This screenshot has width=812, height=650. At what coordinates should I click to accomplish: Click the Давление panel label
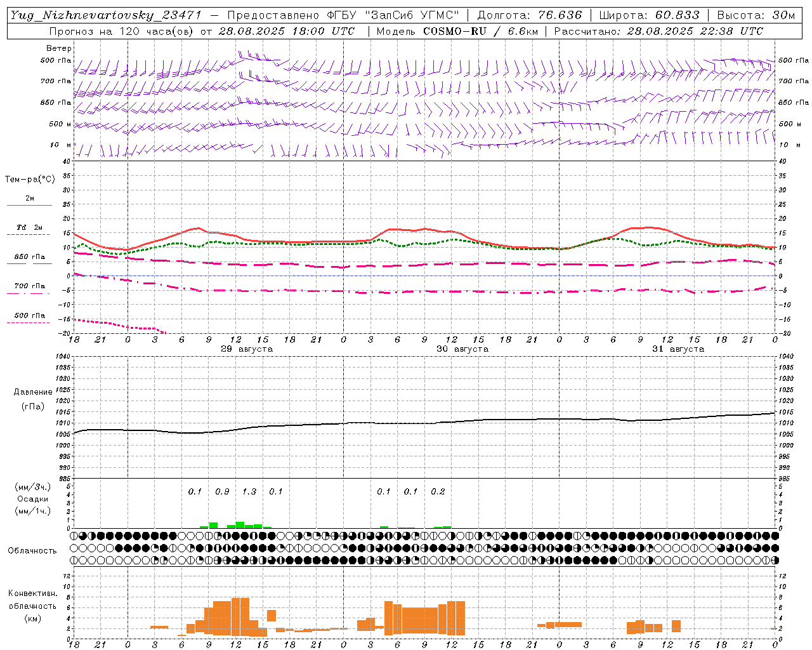pos(33,392)
